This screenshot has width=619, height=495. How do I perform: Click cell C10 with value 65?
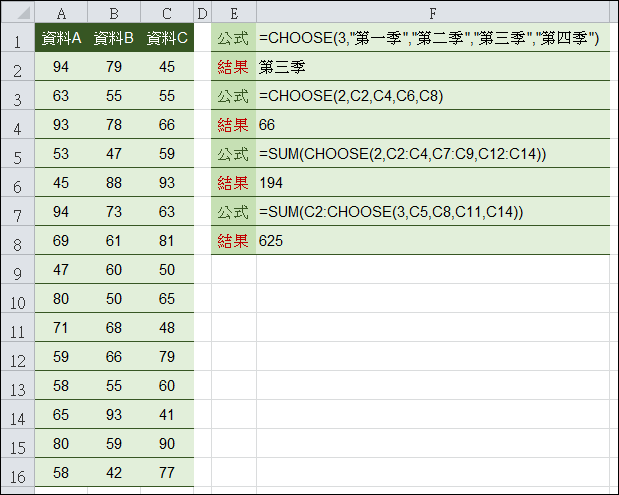point(167,298)
